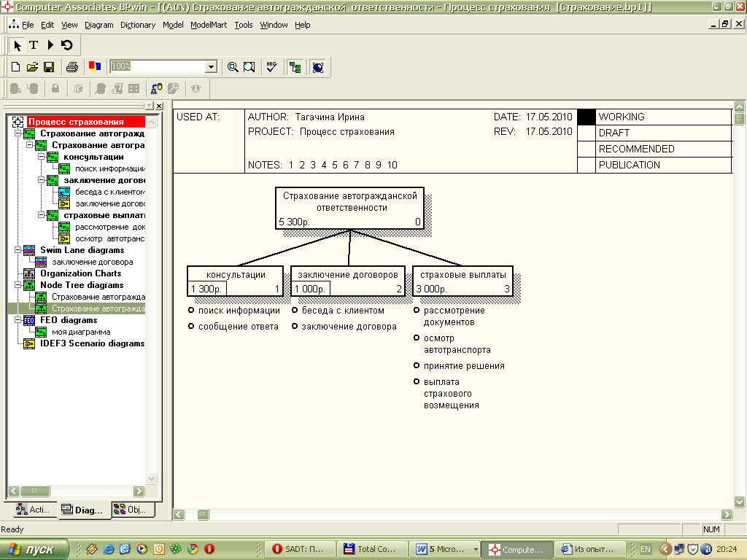Select the заключение договоров diagram box
The image size is (747, 560).
click(348, 281)
